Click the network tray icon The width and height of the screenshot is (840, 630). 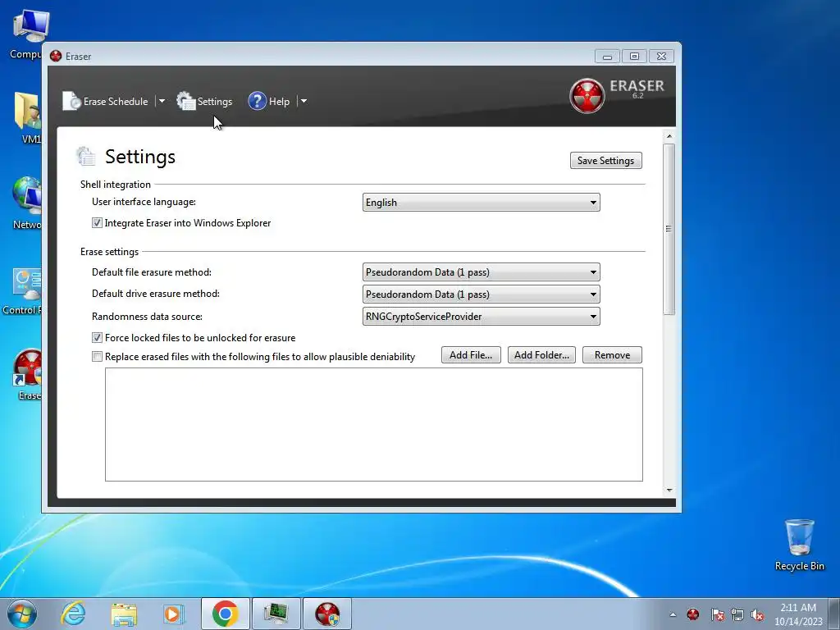[x=737, y=614]
